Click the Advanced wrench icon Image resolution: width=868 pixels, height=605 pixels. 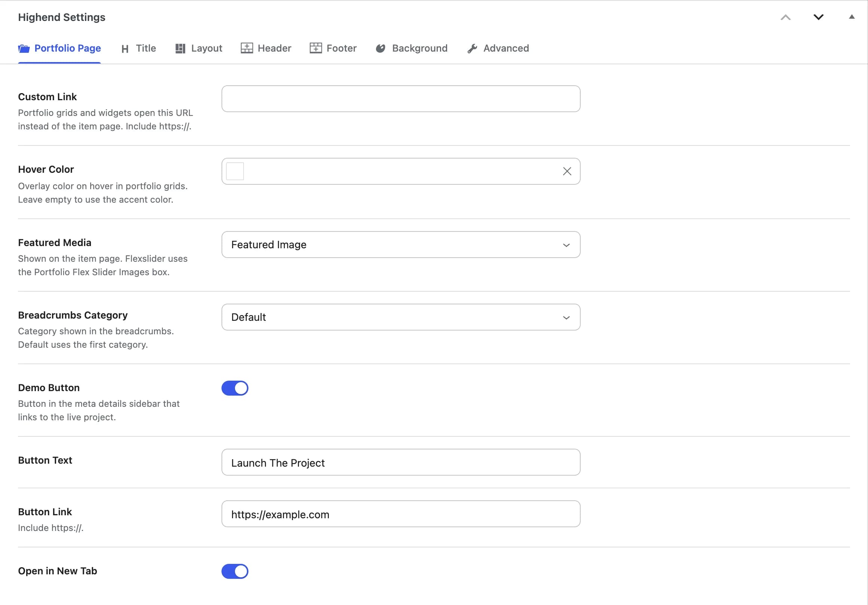coord(472,48)
